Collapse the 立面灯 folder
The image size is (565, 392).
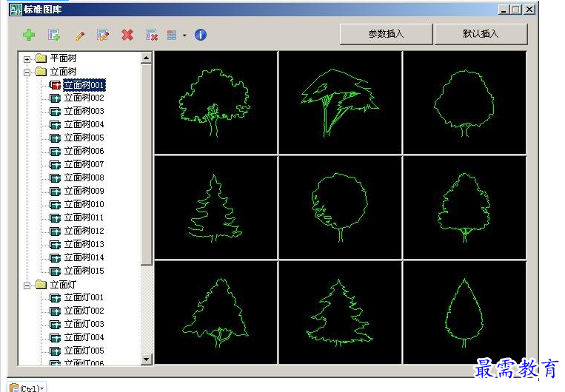[x=27, y=285]
